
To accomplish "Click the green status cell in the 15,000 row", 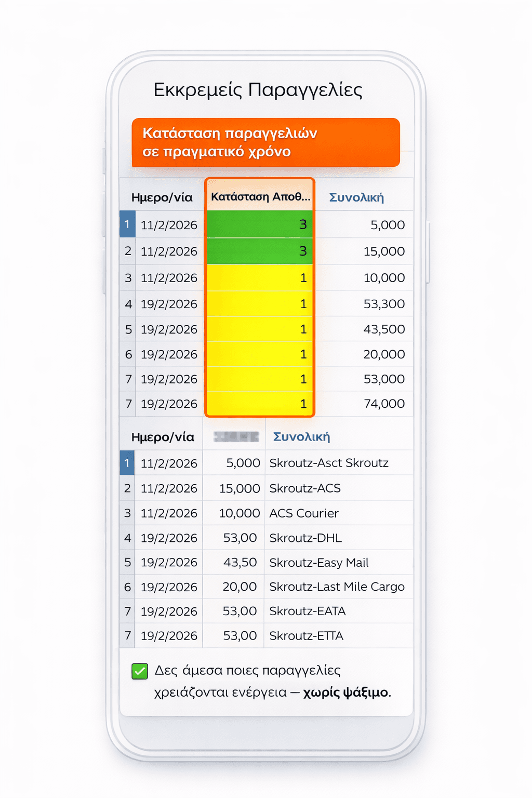I will pos(260,251).
